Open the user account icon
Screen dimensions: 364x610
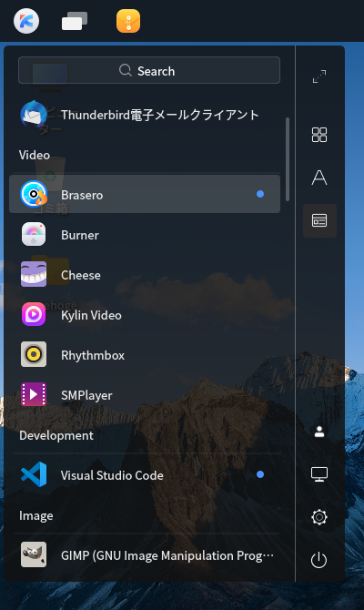(319, 432)
